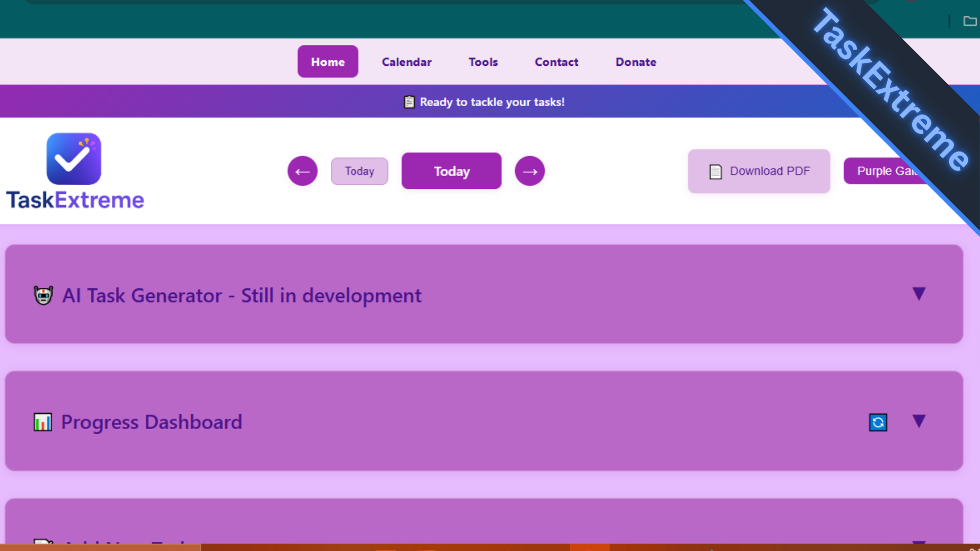980x551 pixels.
Task: Click the TaskExtreme diagonal corner ribbon
Action: pos(891,89)
